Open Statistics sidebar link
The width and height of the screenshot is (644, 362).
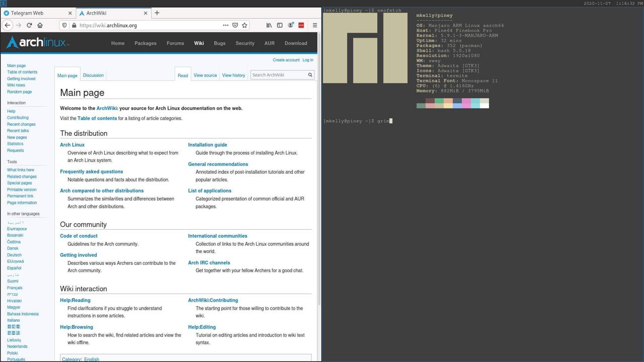coord(15,144)
